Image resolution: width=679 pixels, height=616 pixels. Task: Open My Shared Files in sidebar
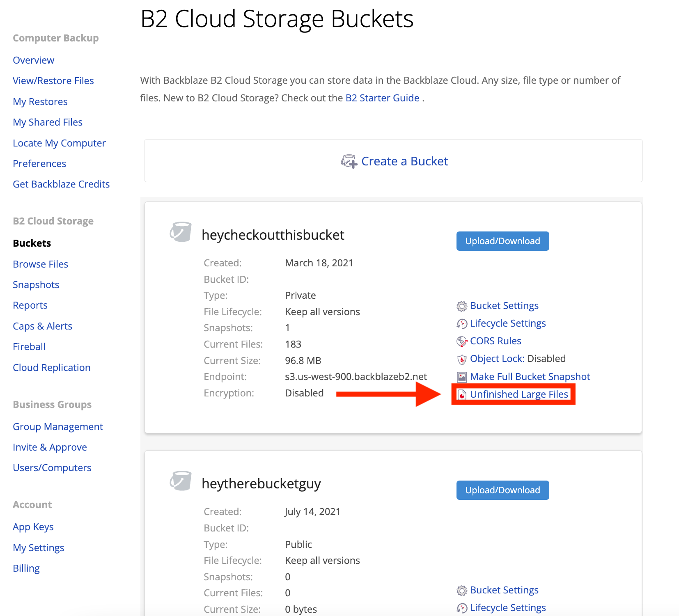click(x=48, y=122)
